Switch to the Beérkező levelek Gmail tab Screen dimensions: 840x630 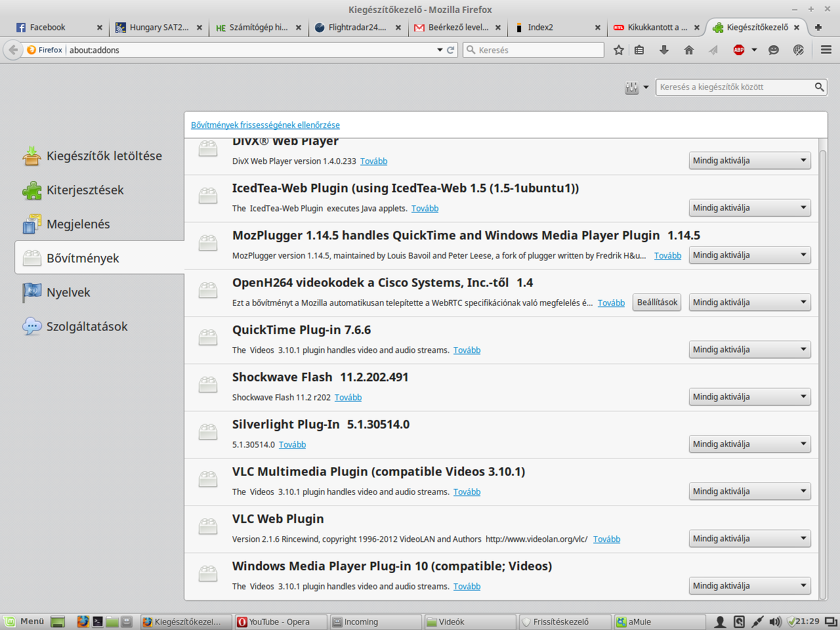tap(457, 28)
